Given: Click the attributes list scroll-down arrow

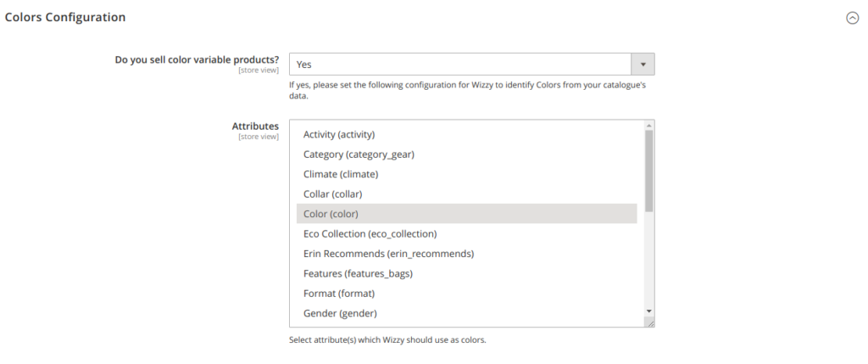Looking at the screenshot, I should (x=649, y=311).
